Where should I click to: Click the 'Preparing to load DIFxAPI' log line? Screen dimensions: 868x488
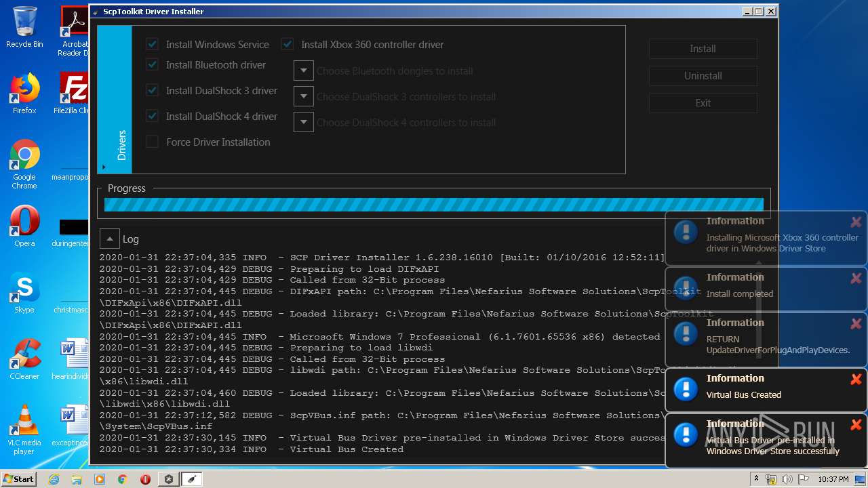coord(269,269)
